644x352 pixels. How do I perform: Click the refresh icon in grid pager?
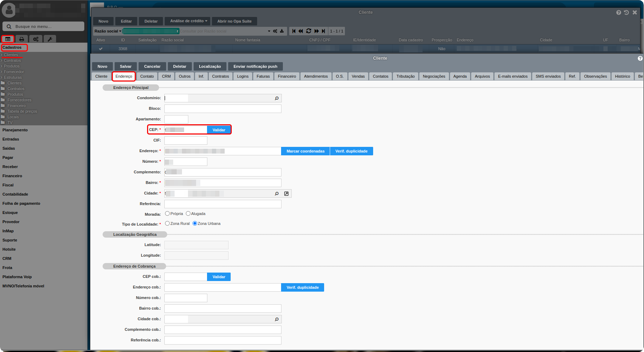point(309,31)
